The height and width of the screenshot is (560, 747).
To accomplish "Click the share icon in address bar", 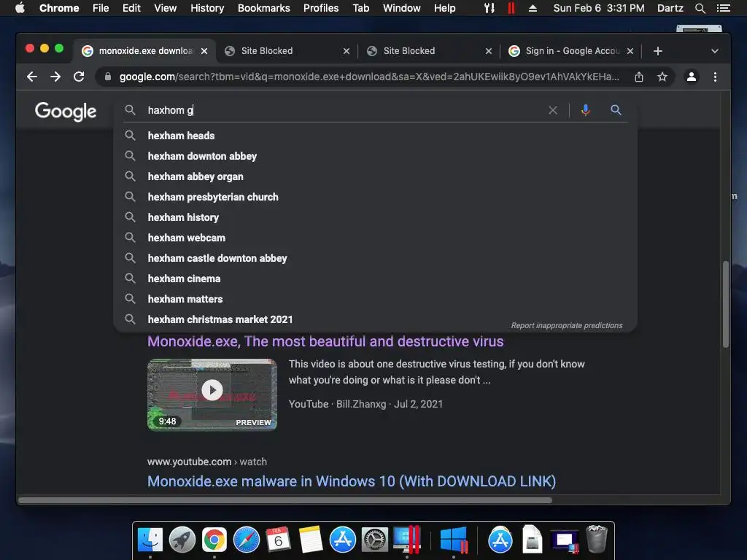I will point(639,77).
